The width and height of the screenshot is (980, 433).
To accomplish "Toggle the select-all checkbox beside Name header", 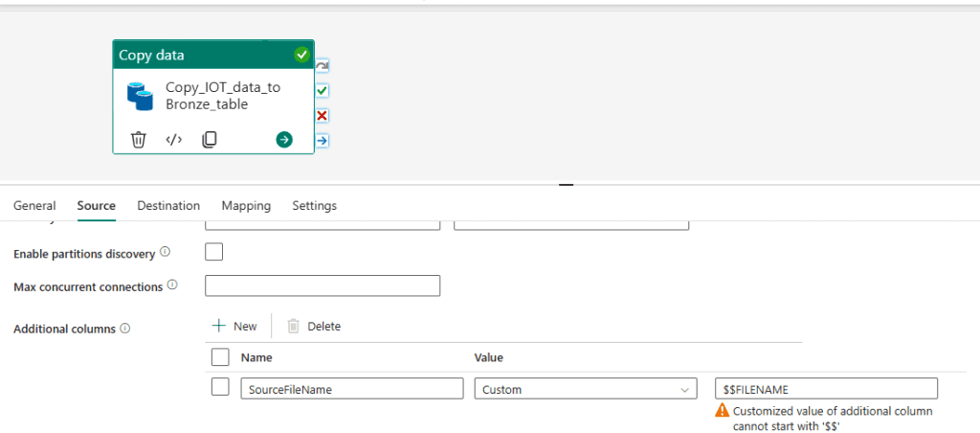I will pos(220,357).
